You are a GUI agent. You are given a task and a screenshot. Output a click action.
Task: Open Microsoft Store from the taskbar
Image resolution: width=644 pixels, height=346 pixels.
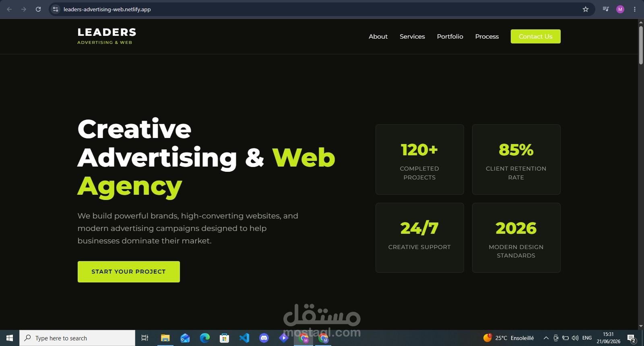225,338
